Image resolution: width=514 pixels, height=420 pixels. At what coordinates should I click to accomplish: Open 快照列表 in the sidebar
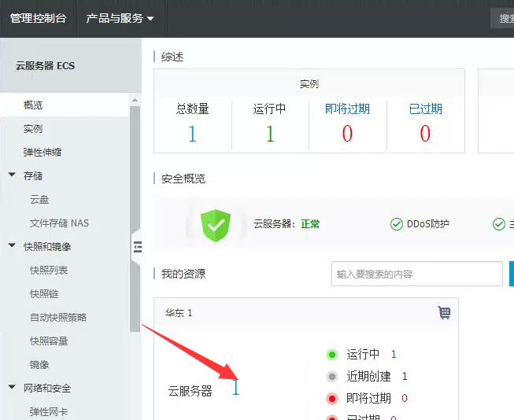(49, 271)
